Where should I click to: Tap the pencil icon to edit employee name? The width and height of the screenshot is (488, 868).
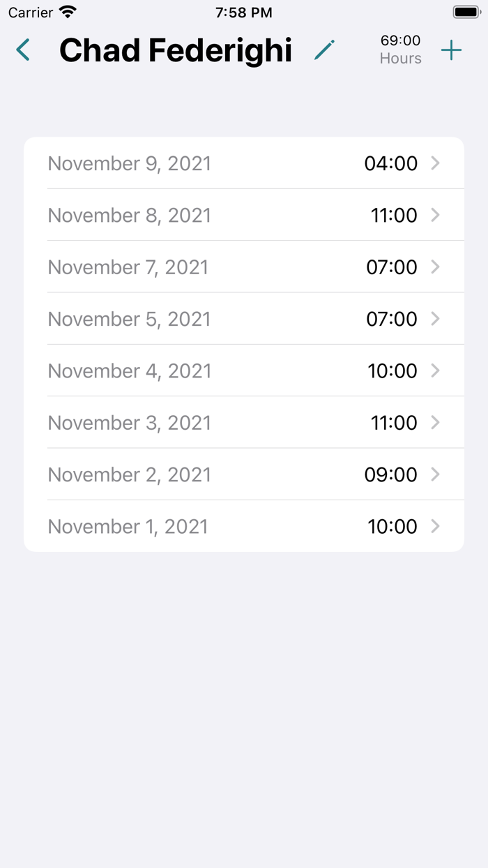pos(324,50)
